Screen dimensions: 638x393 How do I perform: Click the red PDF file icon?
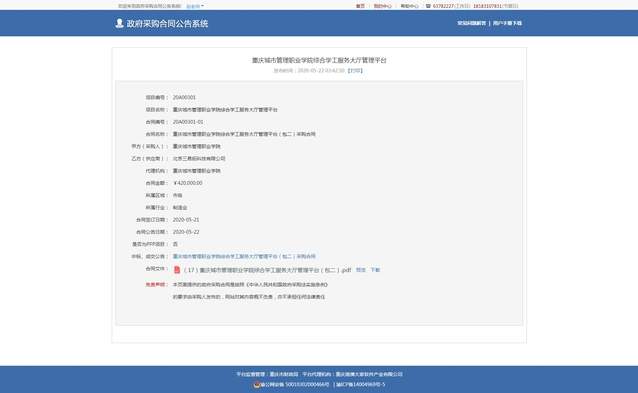click(177, 270)
